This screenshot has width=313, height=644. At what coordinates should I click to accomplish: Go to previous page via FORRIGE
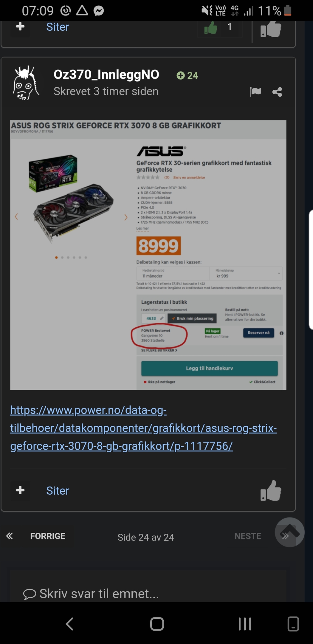[x=48, y=536]
